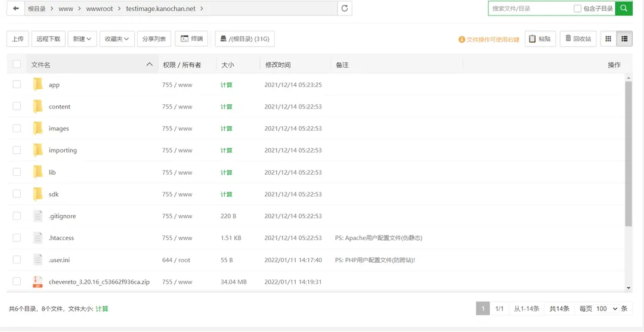Calculate size of app folder
This screenshot has width=644, height=332.
pyautogui.click(x=227, y=85)
